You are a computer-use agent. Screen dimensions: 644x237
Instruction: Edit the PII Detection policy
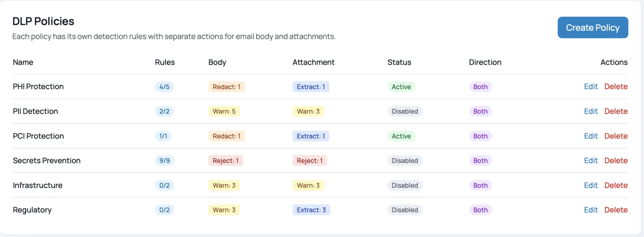point(590,111)
